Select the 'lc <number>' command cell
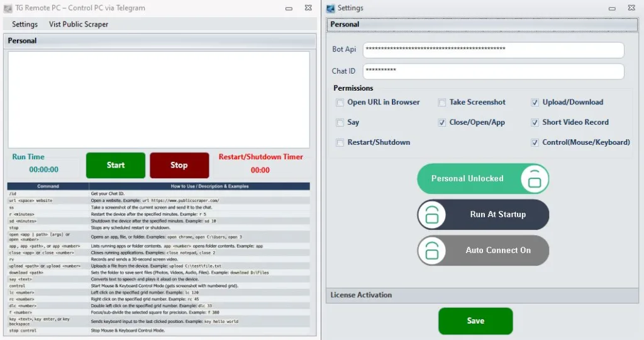Image resolution: width=644 pixels, height=340 pixels. (48, 293)
